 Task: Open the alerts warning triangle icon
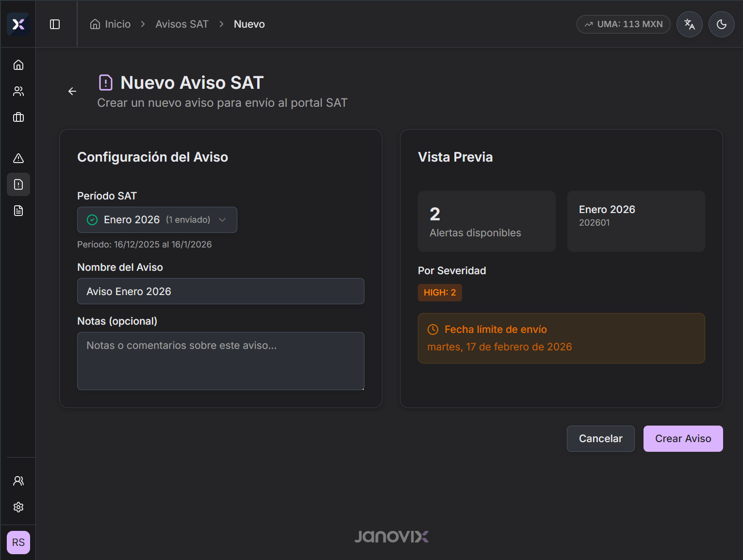click(18, 158)
